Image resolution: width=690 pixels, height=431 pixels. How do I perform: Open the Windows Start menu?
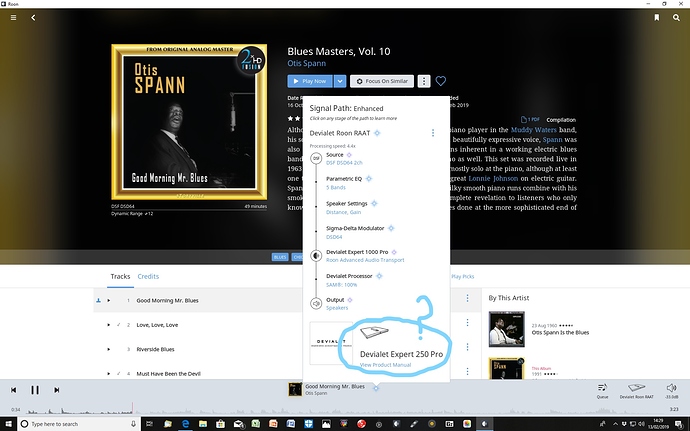(8, 424)
